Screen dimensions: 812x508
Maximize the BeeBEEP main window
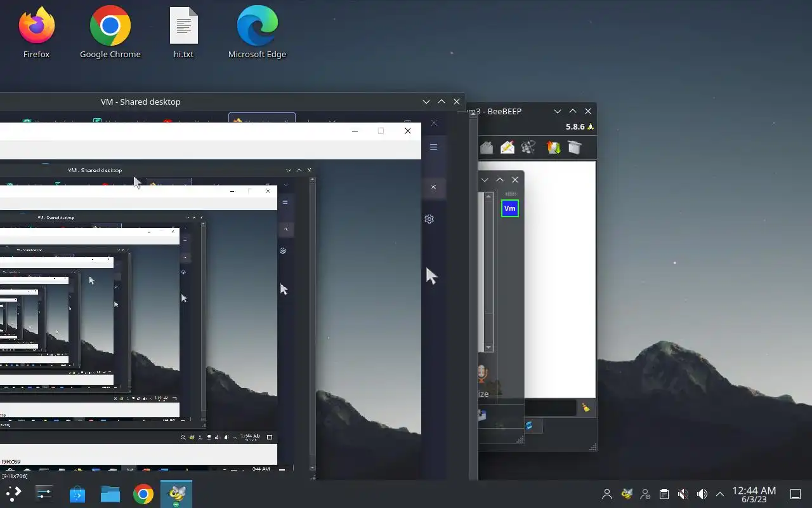(573, 111)
